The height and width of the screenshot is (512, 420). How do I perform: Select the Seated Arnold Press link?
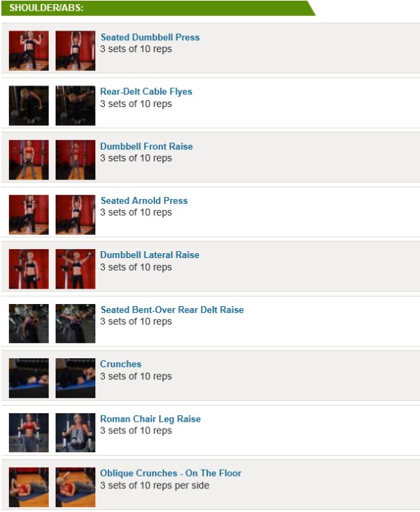tap(144, 201)
